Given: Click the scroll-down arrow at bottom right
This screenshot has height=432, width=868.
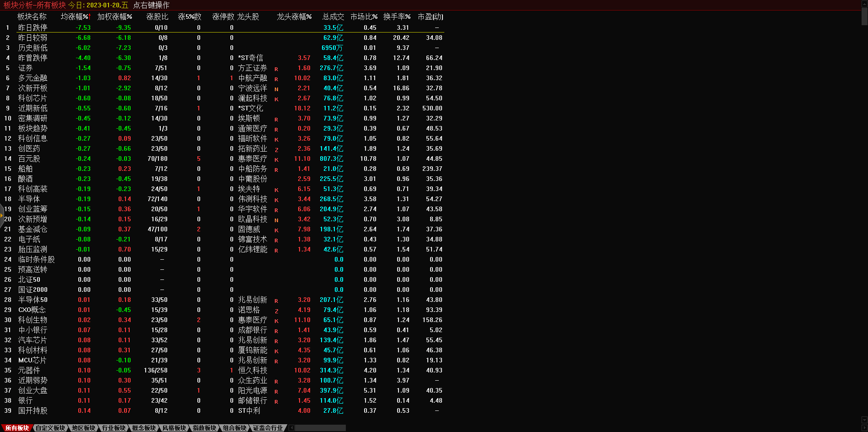Looking at the screenshot, I should [x=864, y=420].
